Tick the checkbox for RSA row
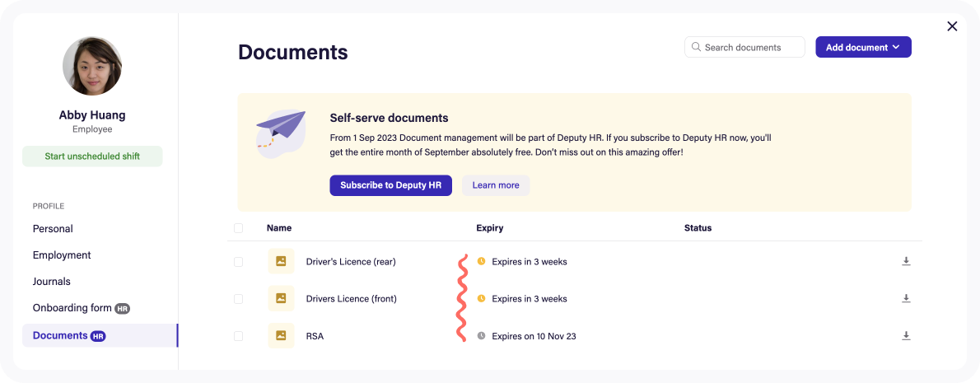Image resolution: width=980 pixels, height=383 pixels. click(x=238, y=336)
